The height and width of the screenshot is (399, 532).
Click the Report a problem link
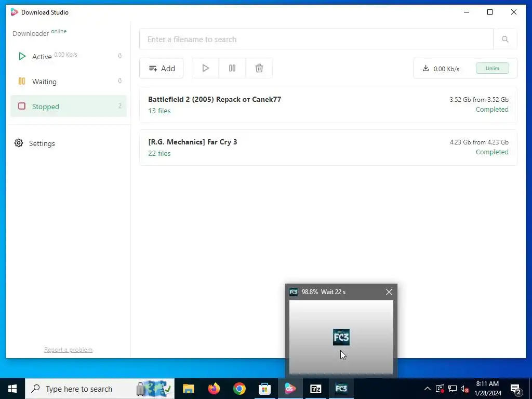point(68,350)
